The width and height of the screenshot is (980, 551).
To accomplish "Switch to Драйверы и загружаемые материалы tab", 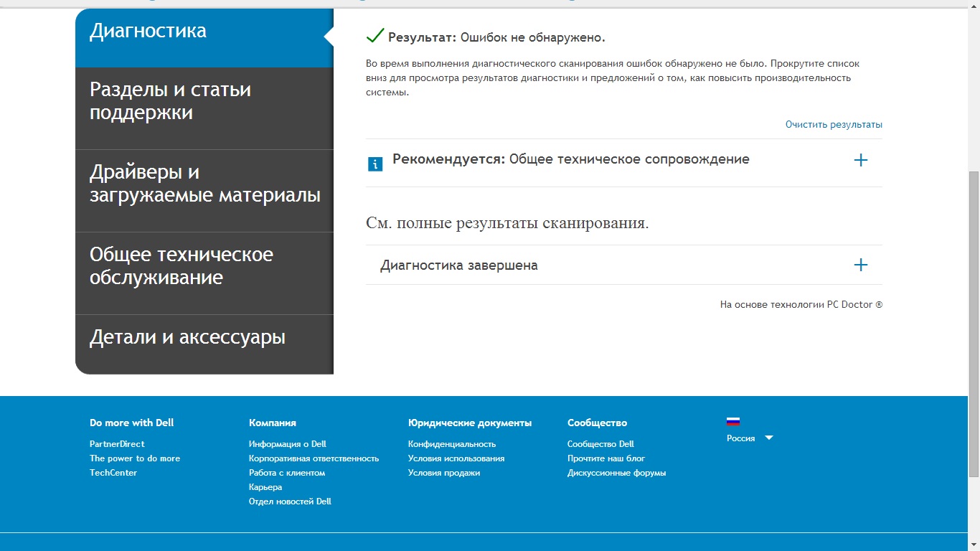I will click(x=204, y=184).
